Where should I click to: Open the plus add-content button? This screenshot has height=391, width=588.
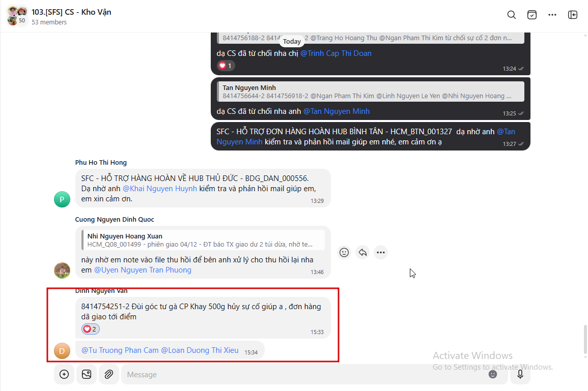pyautogui.click(x=64, y=374)
